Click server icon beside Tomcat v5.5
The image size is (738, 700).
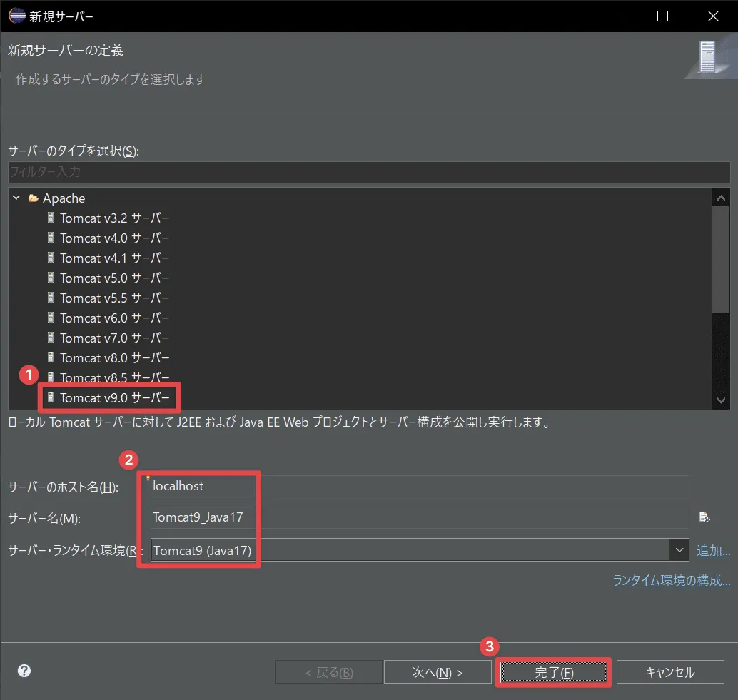pos(51,298)
